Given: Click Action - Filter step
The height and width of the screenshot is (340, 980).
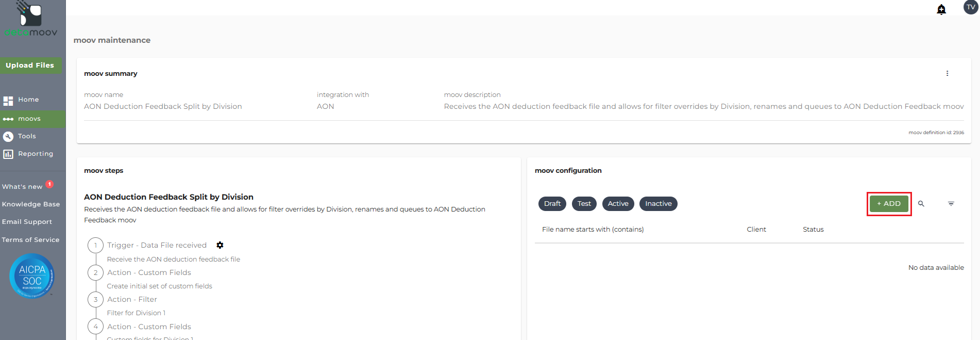Looking at the screenshot, I should point(132,299).
